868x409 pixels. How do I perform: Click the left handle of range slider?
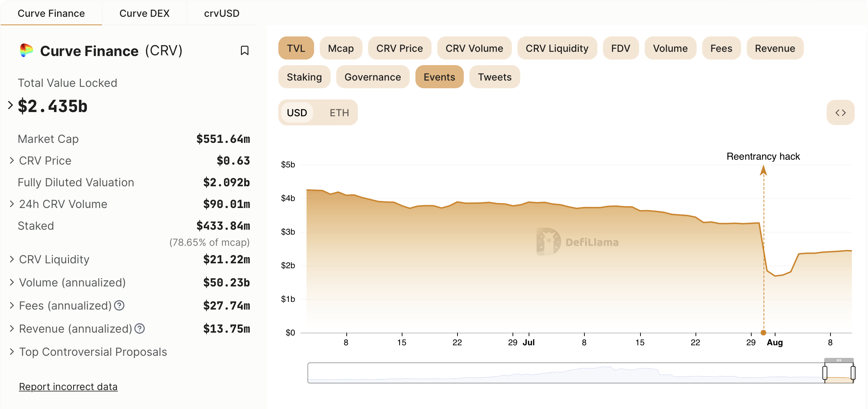(x=825, y=373)
